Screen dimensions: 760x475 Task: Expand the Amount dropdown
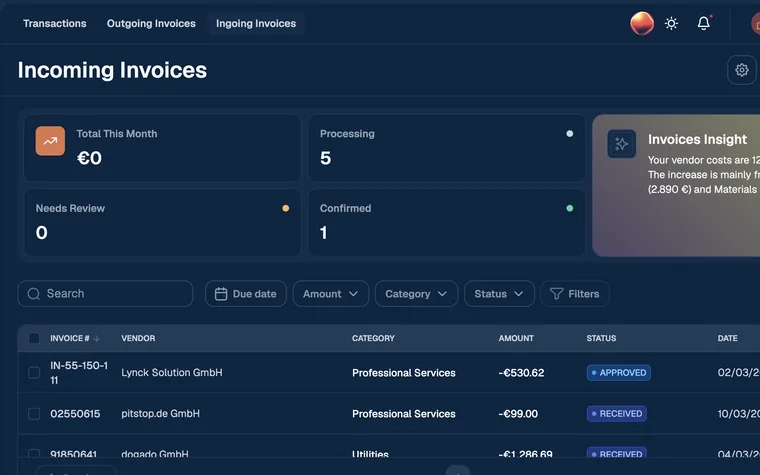tap(331, 294)
